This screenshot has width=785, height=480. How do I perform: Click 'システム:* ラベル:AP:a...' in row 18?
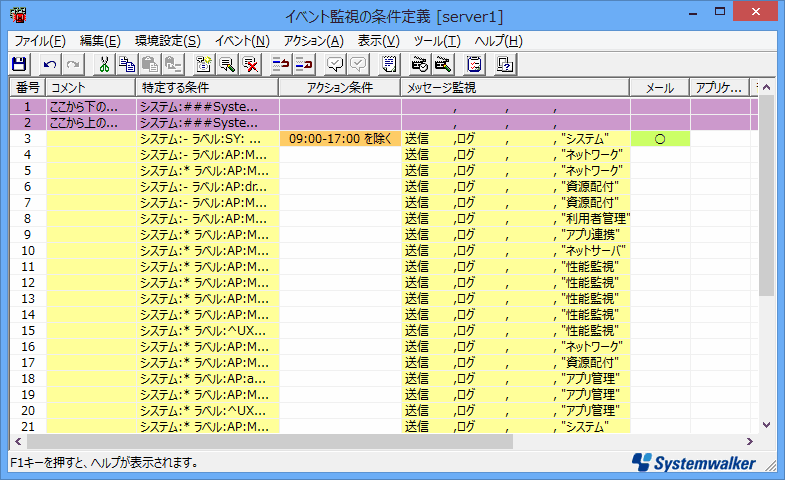(208, 379)
